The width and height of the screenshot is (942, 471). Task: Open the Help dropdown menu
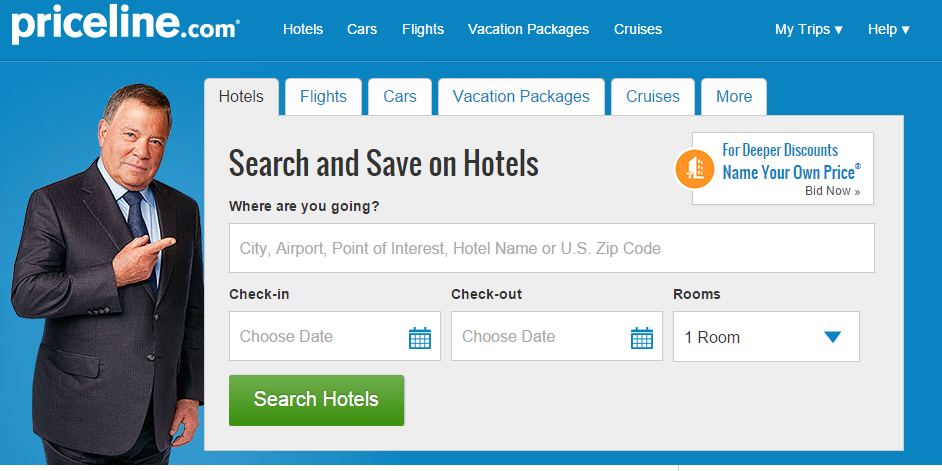point(889,29)
